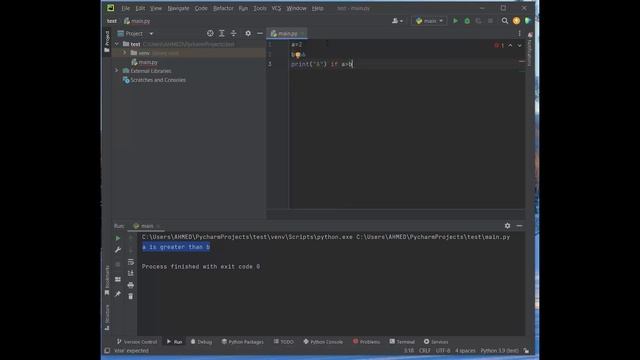The height and width of the screenshot is (360, 640).
Task: Open the Terminal tool window
Action: [402, 342]
